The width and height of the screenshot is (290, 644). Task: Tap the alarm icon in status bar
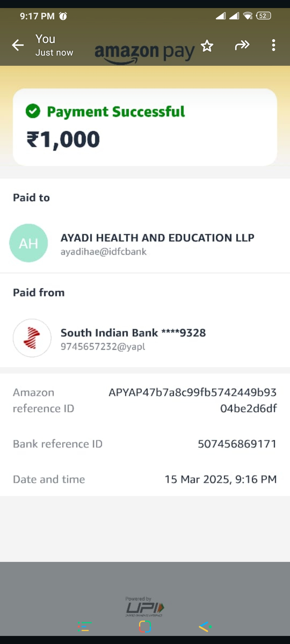tap(63, 16)
